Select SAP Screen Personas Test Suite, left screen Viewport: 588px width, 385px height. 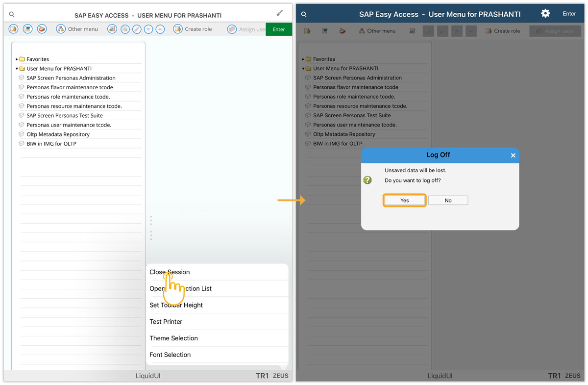(x=65, y=115)
